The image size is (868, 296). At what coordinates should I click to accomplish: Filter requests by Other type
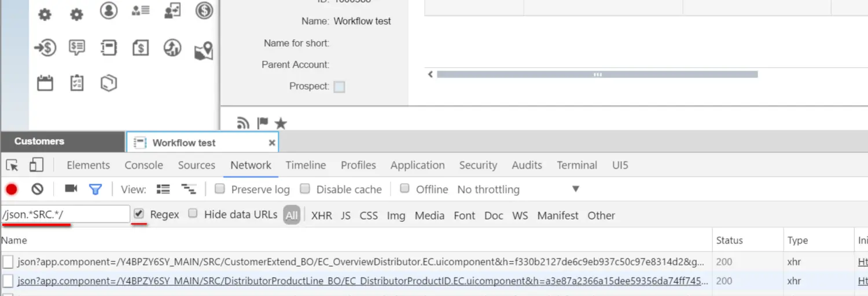(x=601, y=215)
